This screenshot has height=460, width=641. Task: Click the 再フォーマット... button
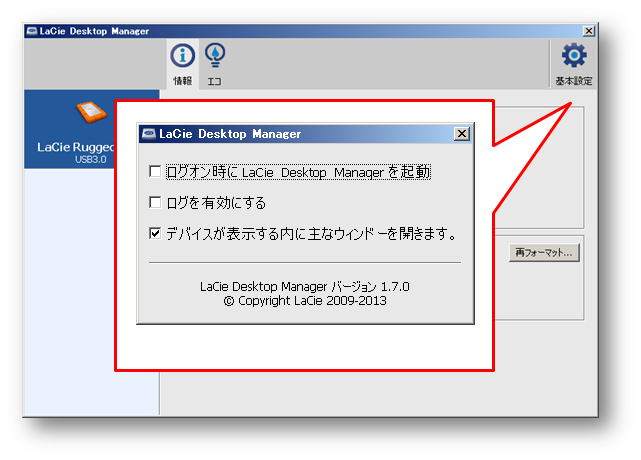(544, 253)
